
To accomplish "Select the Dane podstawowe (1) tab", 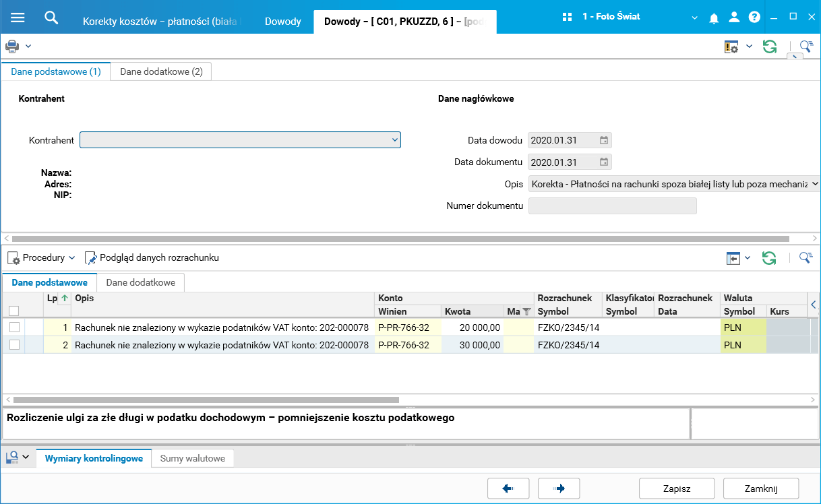I will [56, 71].
